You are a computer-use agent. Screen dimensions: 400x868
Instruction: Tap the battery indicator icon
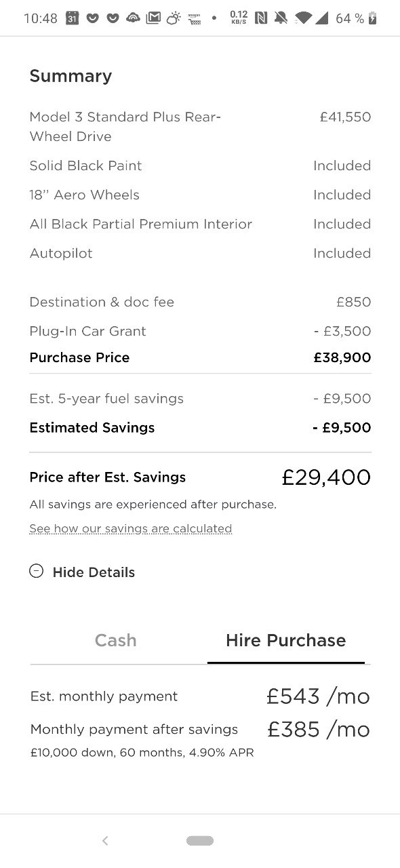(372, 18)
